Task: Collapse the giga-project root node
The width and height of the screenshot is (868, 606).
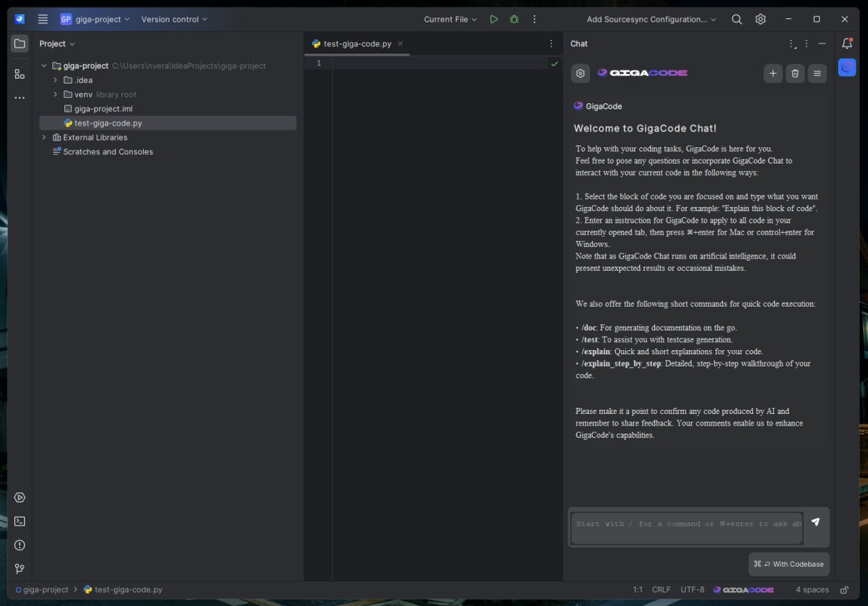Action: click(x=44, y=66)
